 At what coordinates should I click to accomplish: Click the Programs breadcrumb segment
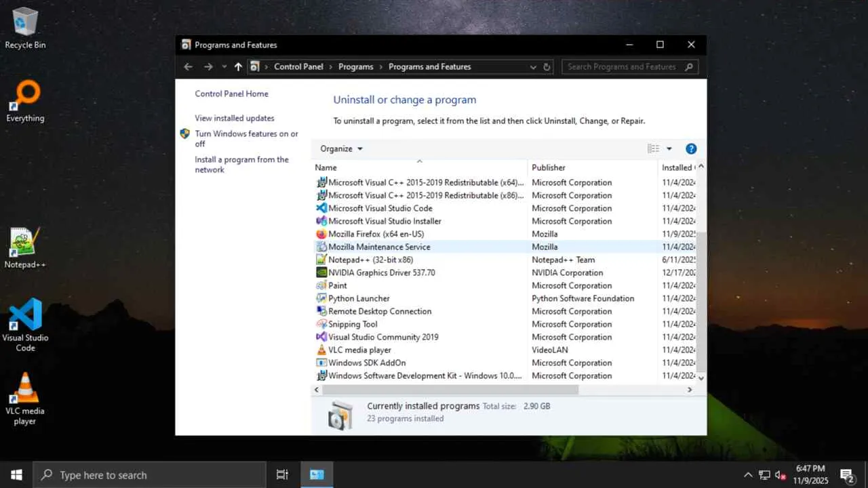click(x=356, y=66)
